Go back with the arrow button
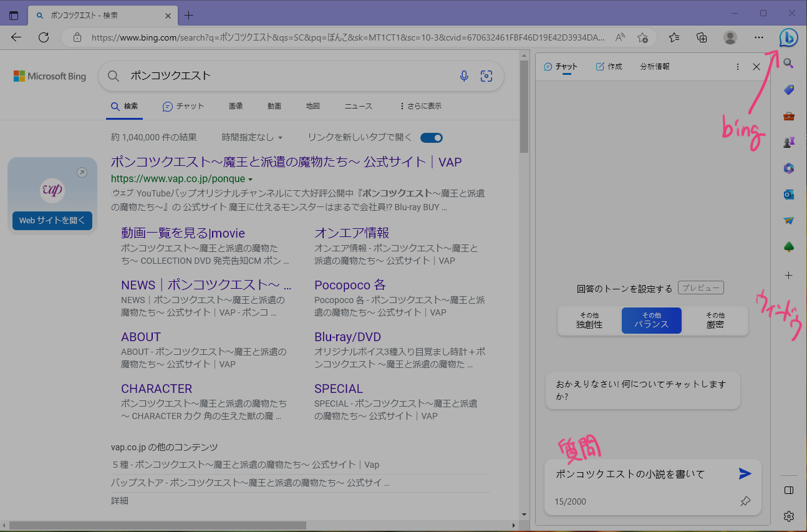 coord(16,37)
